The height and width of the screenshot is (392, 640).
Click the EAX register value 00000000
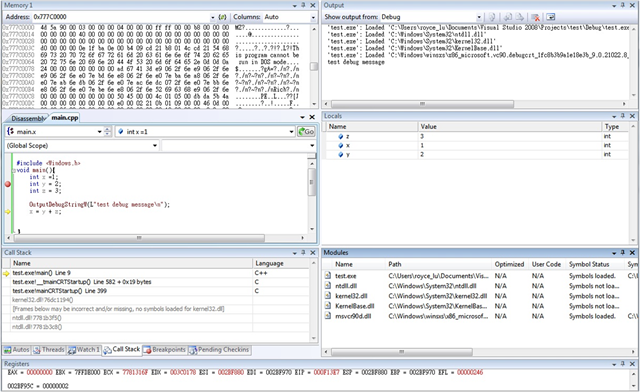pyautogui.click(x=40, y=372)
